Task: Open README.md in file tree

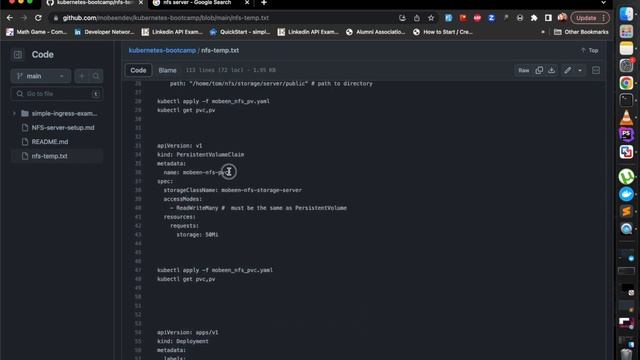Action: [50, 142]
